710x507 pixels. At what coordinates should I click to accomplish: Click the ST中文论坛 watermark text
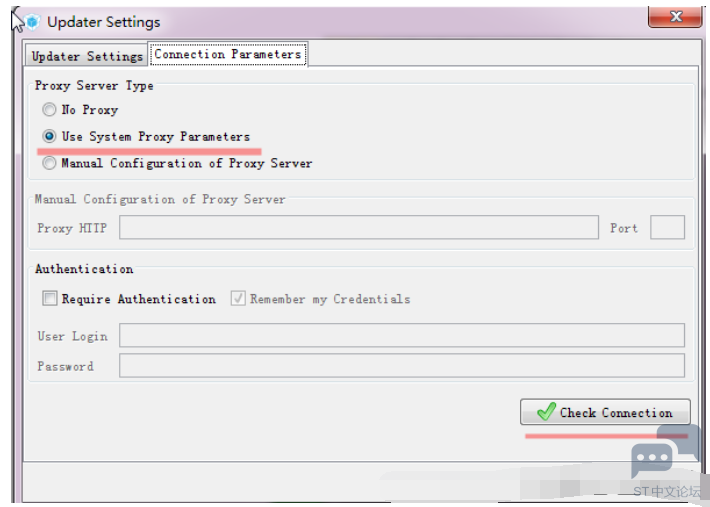point(667,492)
